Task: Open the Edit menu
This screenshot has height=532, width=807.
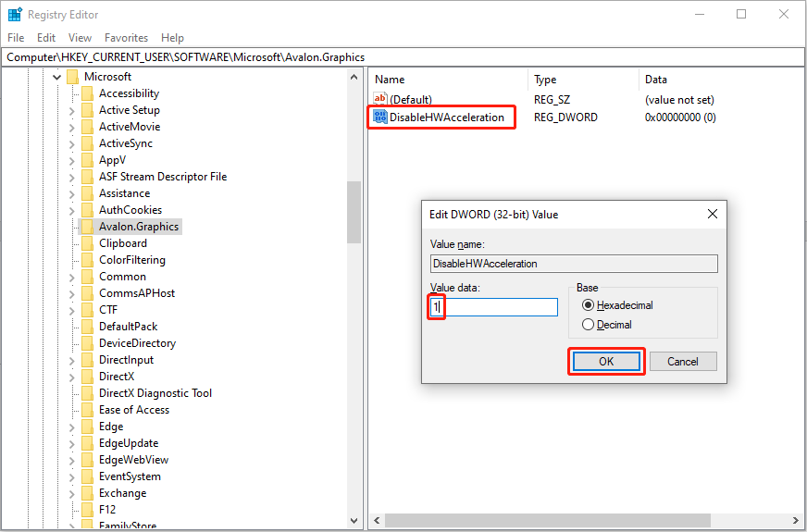Action: (45, 38)
